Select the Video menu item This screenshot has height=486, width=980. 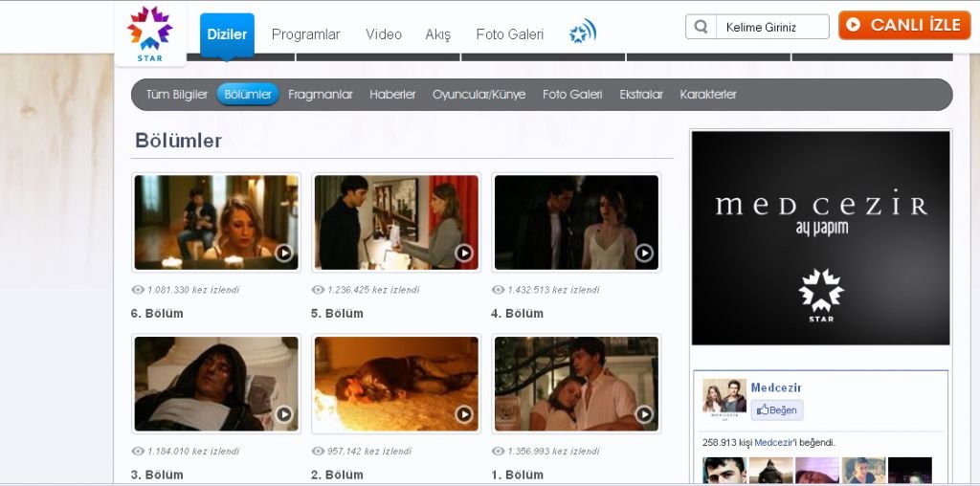click(383, 34)
